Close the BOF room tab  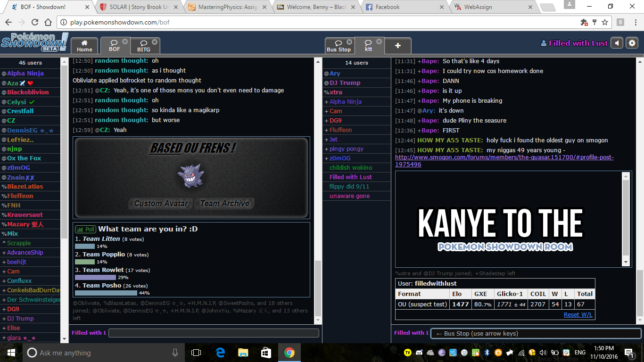point(125,41)
